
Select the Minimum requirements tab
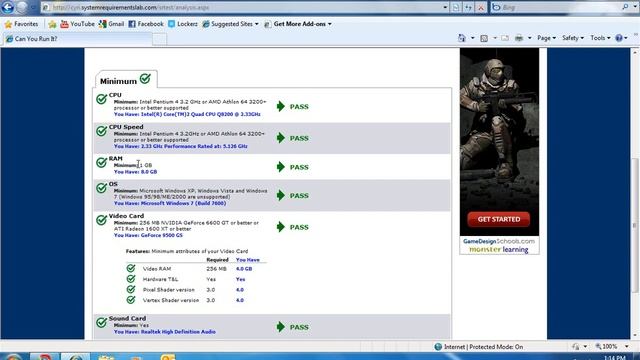tap(125, 80)
